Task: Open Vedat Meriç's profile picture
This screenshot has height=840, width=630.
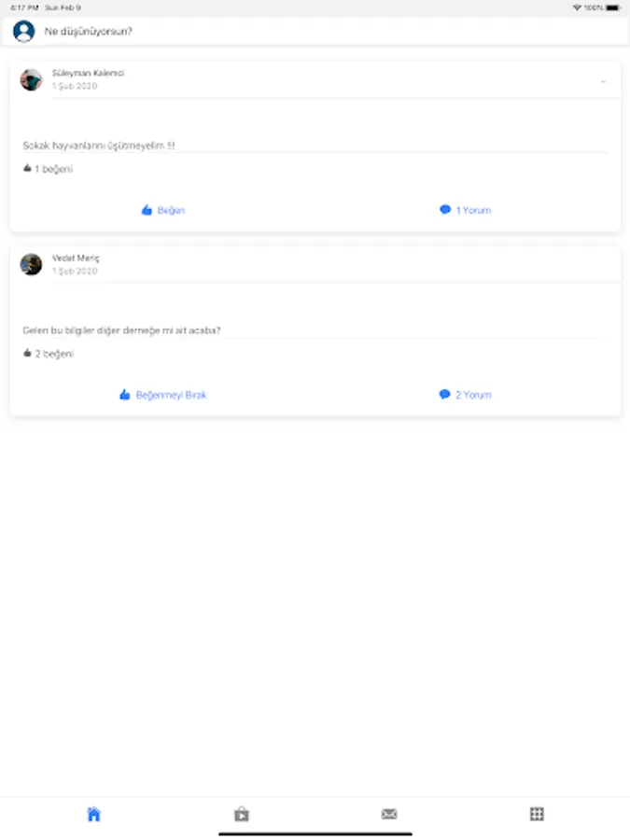Action: [x=31, y=264]
